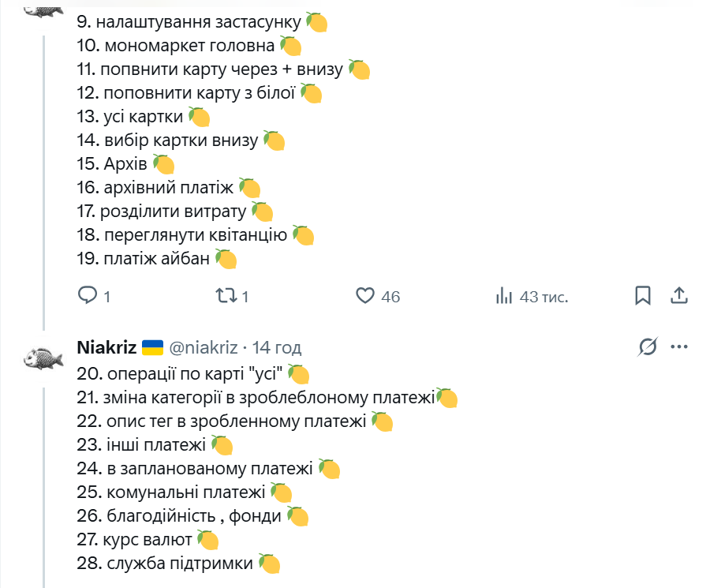
Task: Click the Niakriz display name
Action: tap(107, 347)
